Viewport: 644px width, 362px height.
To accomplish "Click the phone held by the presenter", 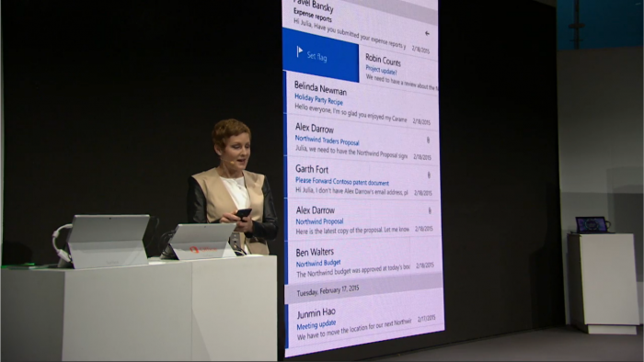I will coord(243,213).
